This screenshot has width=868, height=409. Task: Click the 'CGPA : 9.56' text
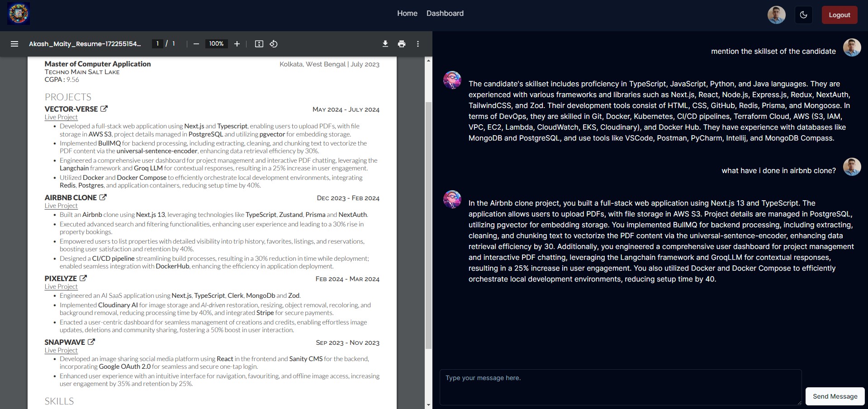point(62,80)
